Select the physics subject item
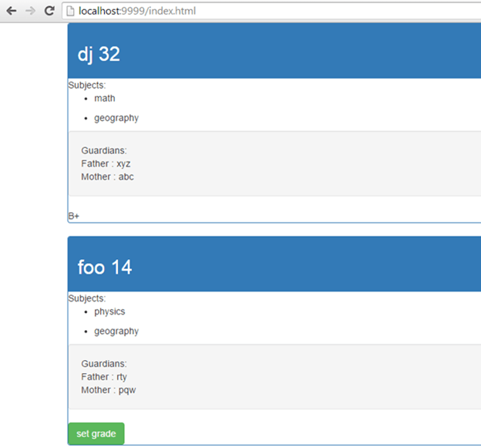The image size is (481, 448). tap(109, 312)
